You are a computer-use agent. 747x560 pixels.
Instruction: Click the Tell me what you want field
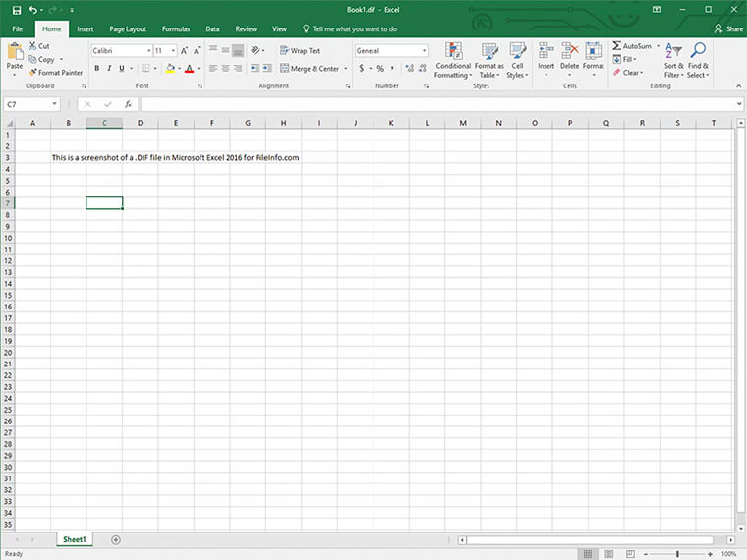[x=350, y=29]
